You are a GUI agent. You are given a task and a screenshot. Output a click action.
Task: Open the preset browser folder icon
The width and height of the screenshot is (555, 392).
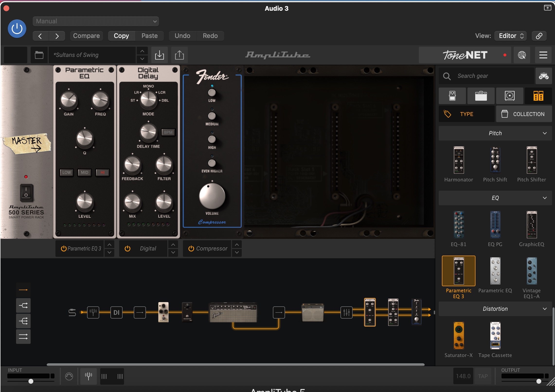39,55
